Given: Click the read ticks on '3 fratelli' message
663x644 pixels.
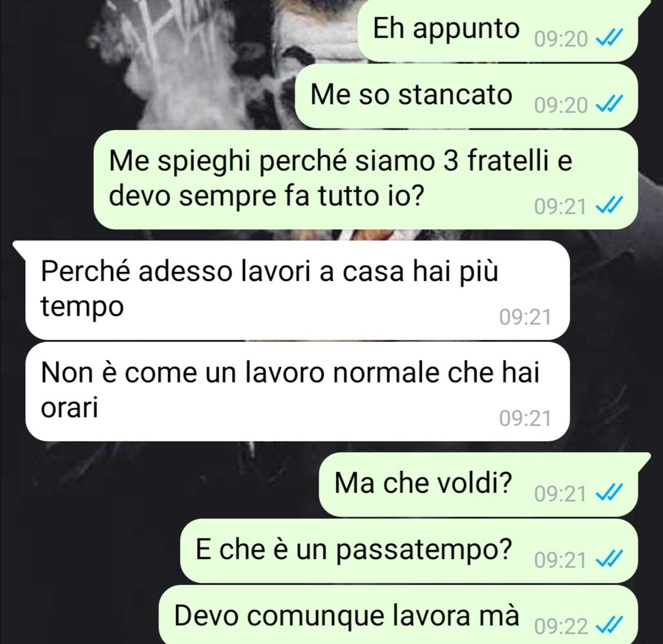Looking at the screenshot, I should [x=609, y=206].
